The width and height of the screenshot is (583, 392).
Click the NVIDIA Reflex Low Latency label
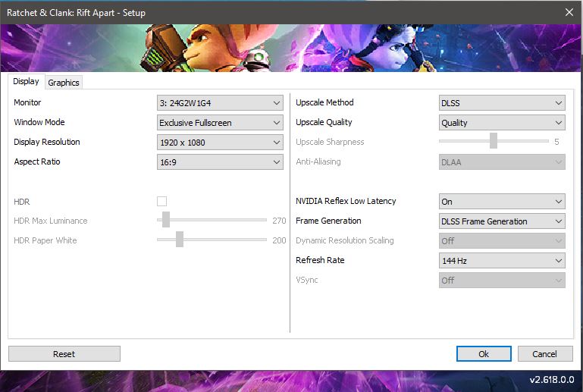pos(346,201)
